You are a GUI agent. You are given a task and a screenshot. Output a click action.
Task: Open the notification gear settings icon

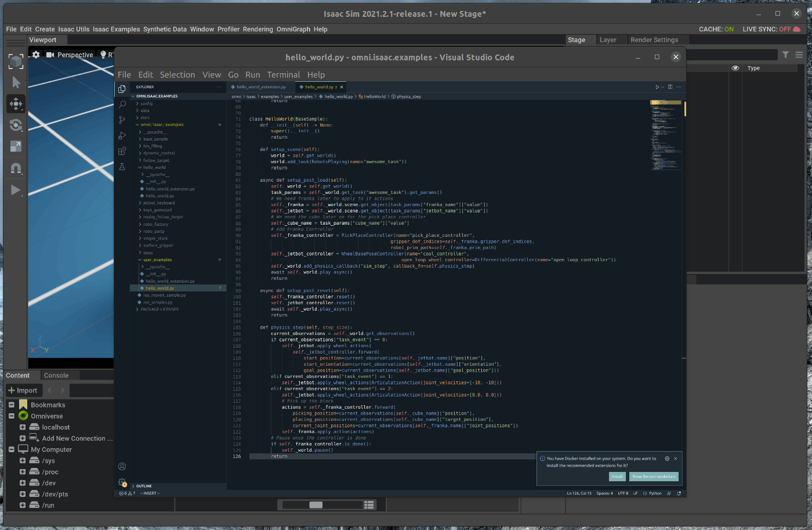point(667,459)
